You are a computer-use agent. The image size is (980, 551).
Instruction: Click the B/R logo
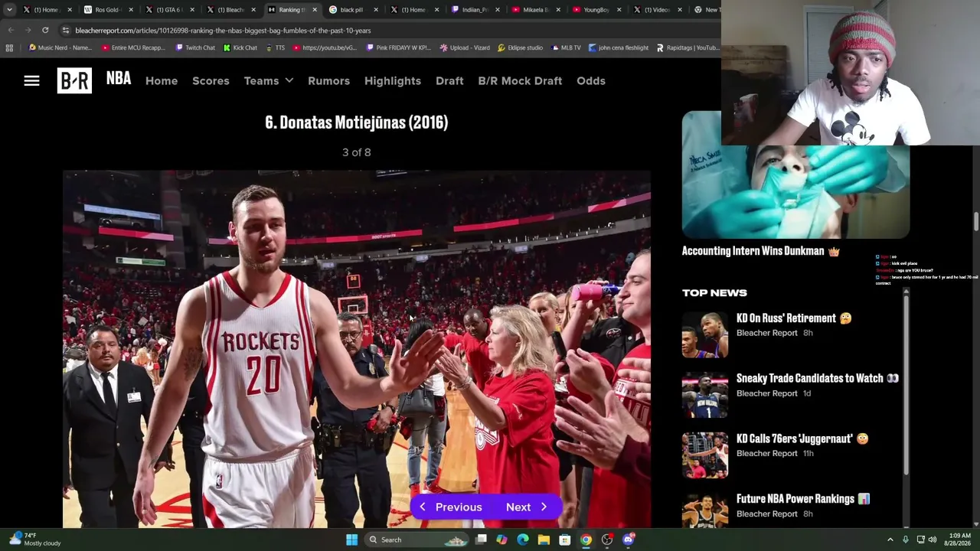tap(74, 80)
